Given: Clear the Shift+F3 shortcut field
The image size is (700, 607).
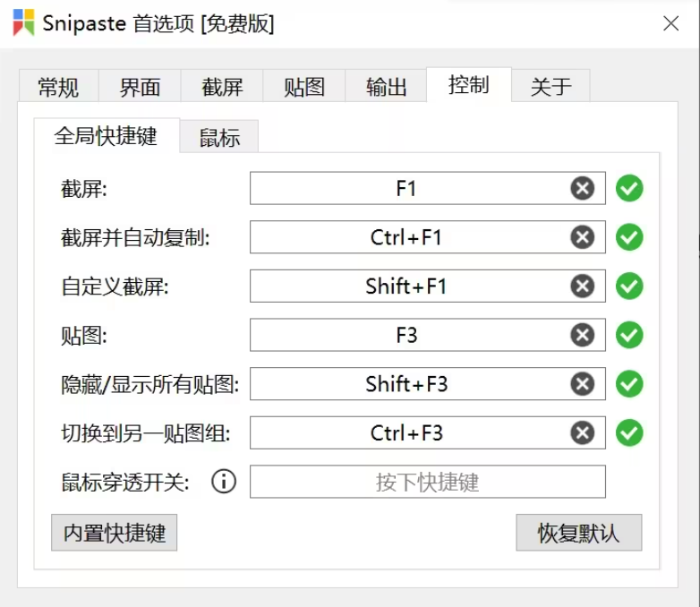Looking at the screenshot, I should coord(583,384).
